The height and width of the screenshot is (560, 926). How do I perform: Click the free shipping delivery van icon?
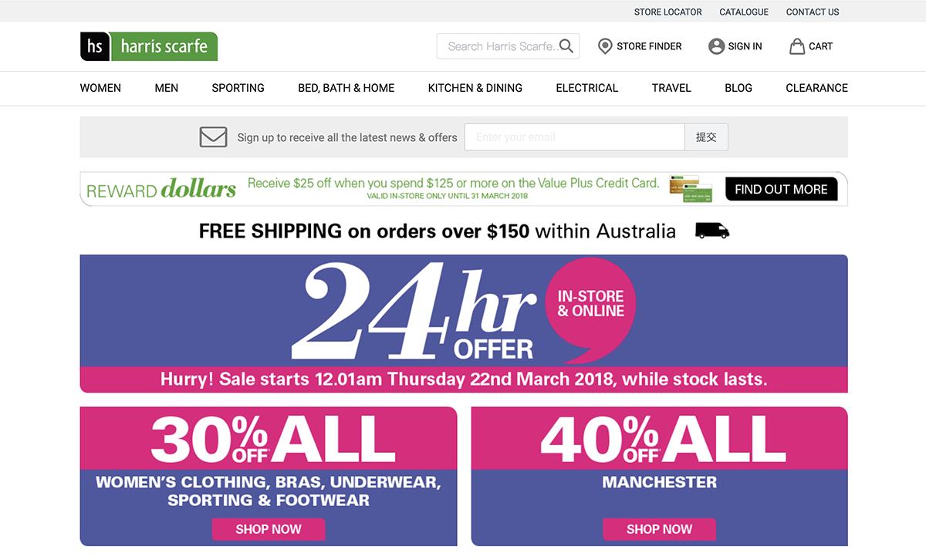[x=711, y=231]
